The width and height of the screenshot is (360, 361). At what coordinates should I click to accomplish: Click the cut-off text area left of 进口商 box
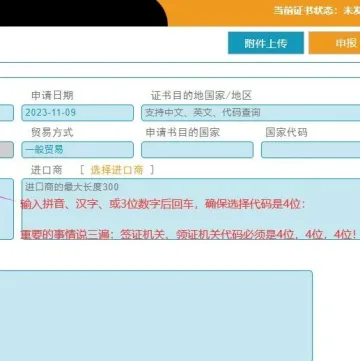7,209
